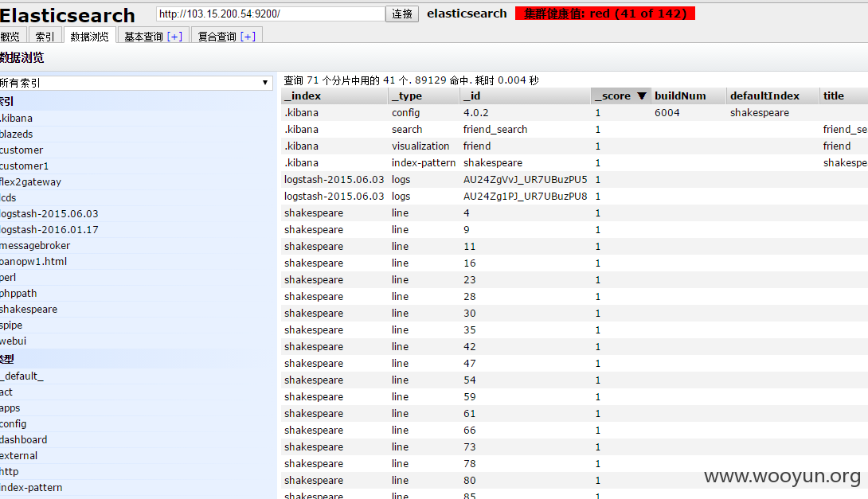Open shakespeare line row with id 78
Screen dimensions: 868x499
(575, 464)
